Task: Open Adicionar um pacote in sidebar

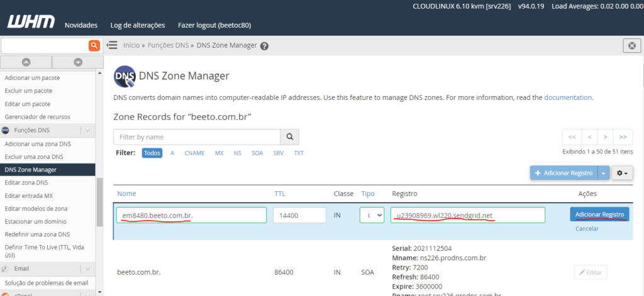Action: tap(32, 77)
